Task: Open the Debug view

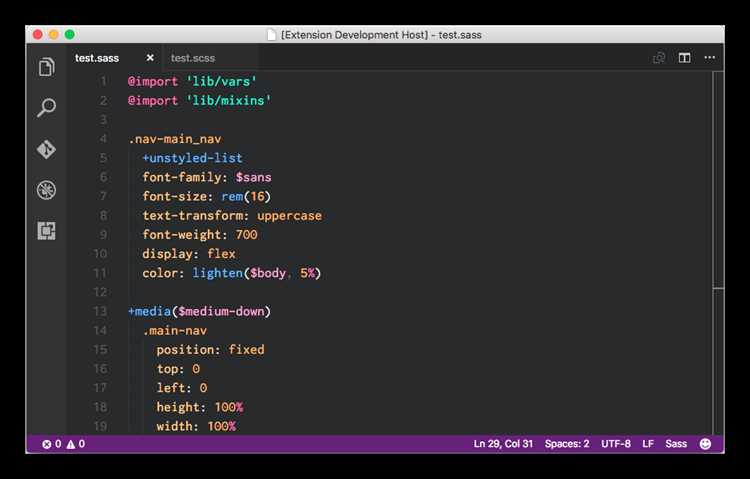Action: click(46, 190)
